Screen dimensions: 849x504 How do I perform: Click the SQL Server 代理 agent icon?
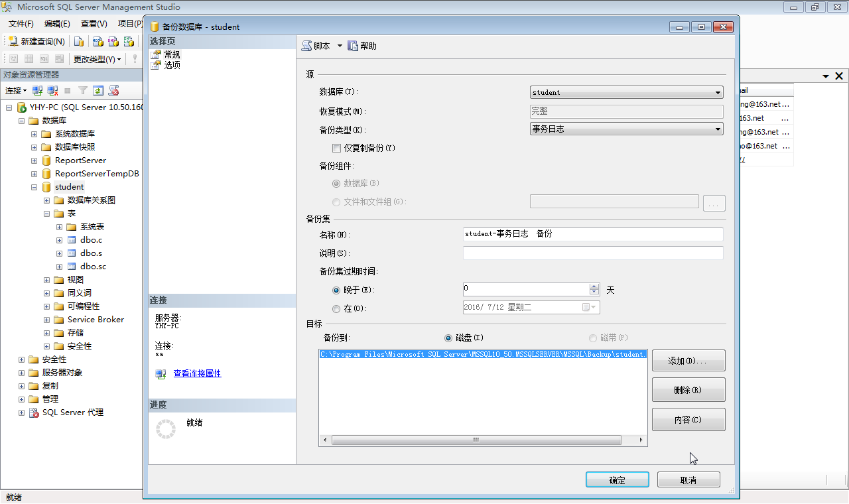(x=33, y=412)
